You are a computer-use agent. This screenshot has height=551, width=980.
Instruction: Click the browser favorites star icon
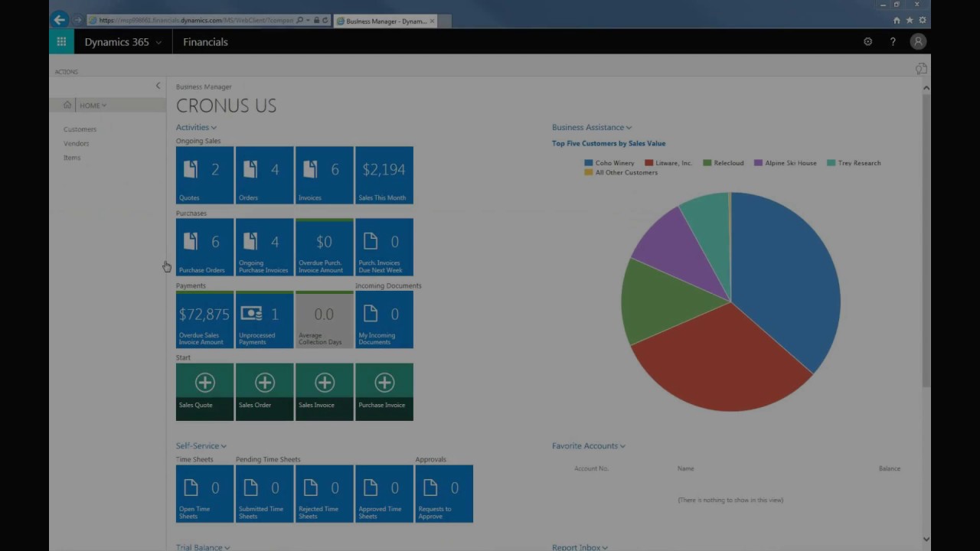tap(910, 21)
